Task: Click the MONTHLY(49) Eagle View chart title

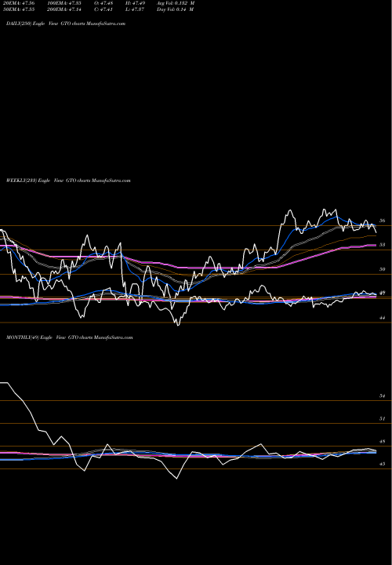Action: click(70, 337)
